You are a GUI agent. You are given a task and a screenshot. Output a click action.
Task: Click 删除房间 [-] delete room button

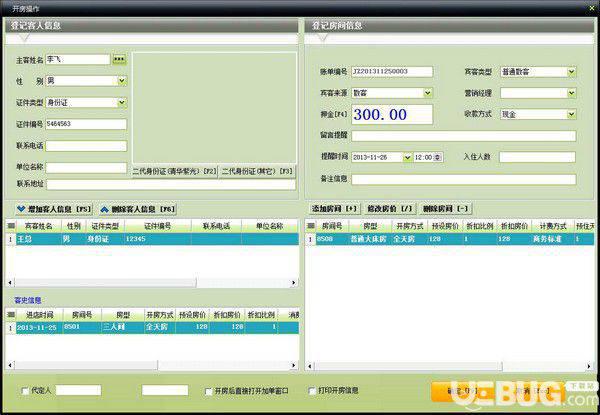445,208
